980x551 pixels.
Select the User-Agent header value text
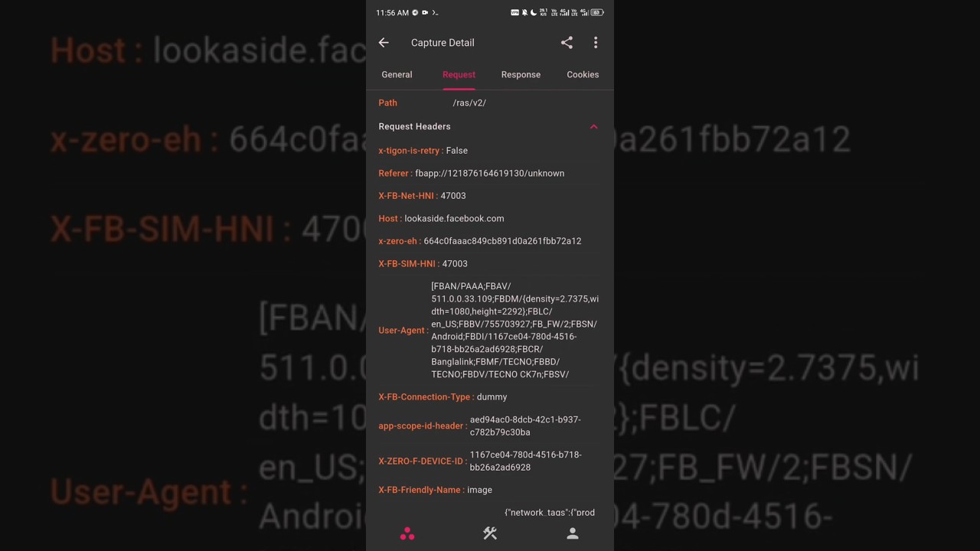(514, 331)
